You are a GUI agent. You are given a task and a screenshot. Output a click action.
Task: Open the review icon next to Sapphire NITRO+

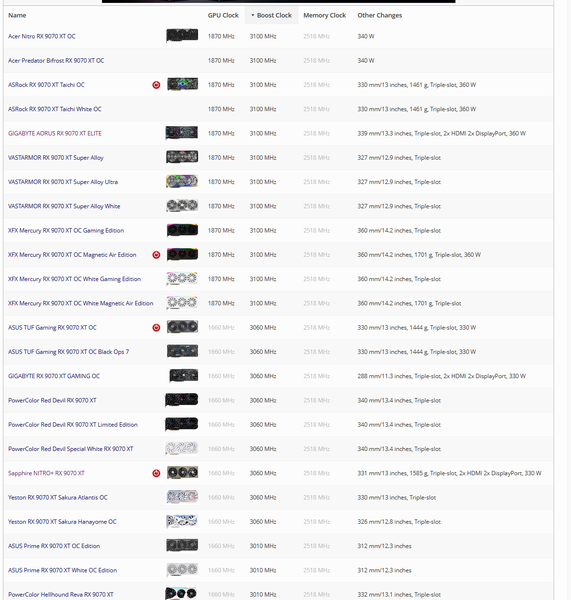click(x=156, y=473)
